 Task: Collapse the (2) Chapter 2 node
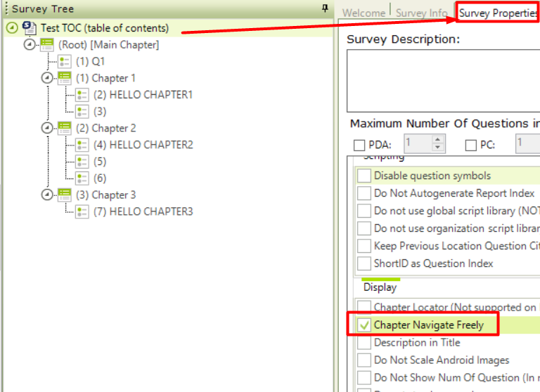point(47,128)
